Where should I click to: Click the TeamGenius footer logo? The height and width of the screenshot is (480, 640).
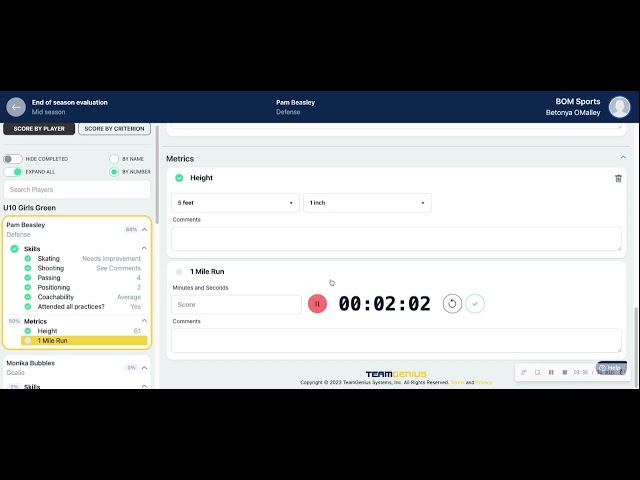(x=396, y=374)
